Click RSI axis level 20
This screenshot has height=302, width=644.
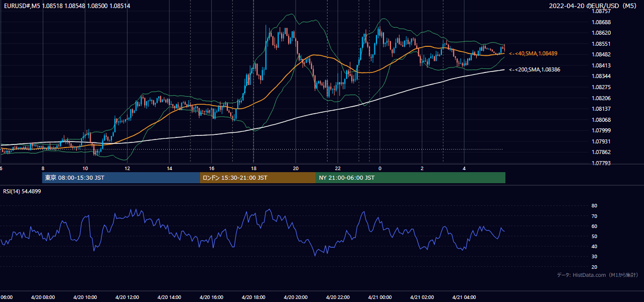coord(594,267)
